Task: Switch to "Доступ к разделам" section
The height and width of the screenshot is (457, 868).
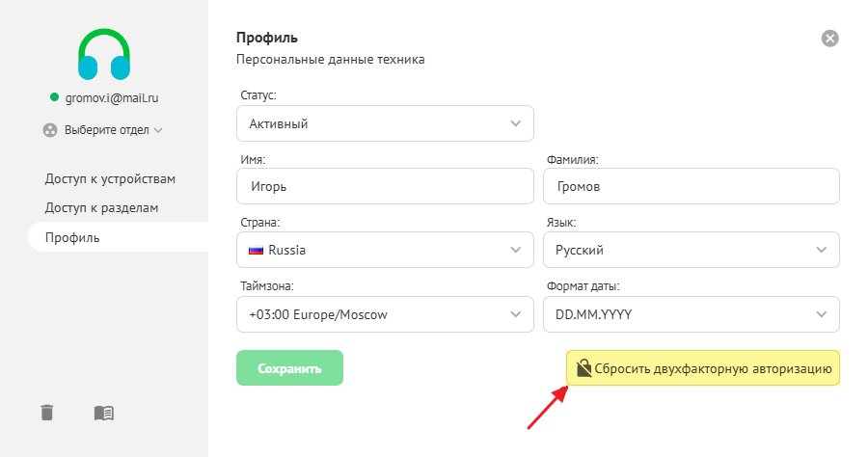Action: (101, 207)
